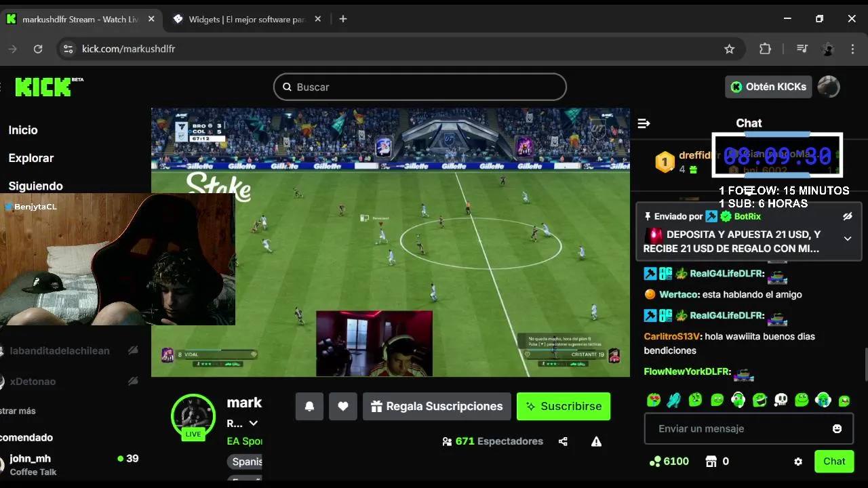Click the BotRix username
Viewport: 868px width, 488px height.
747,216
